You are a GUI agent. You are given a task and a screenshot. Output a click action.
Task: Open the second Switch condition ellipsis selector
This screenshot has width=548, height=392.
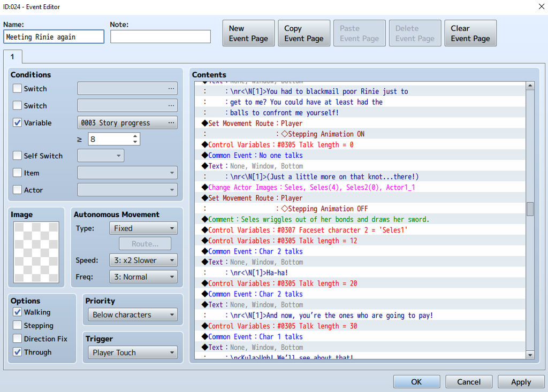171,105
